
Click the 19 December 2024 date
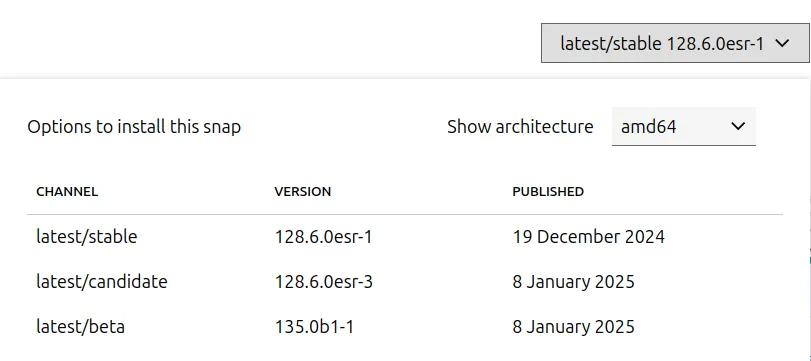tap(589, 237)
